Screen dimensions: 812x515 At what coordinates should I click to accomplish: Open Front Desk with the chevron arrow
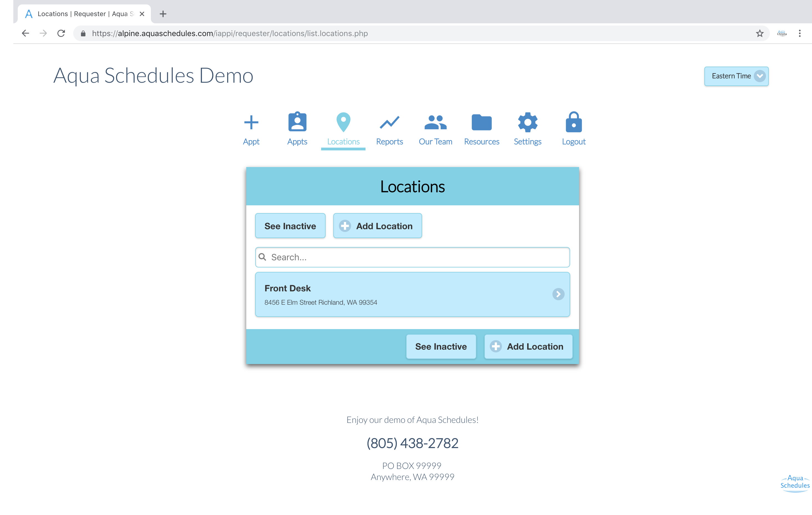[558, 294]
